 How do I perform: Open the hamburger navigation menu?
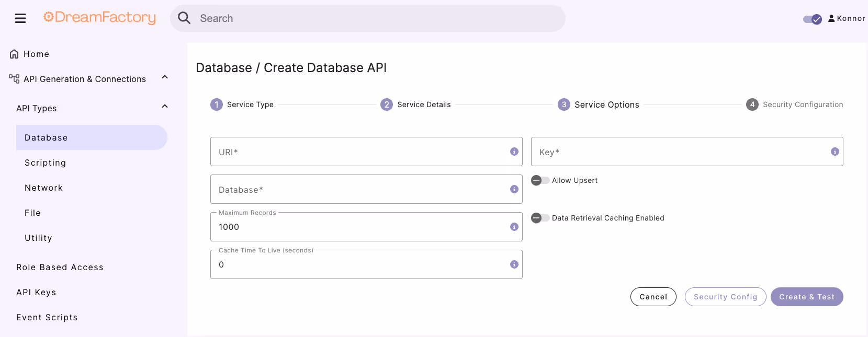point(20,19)
